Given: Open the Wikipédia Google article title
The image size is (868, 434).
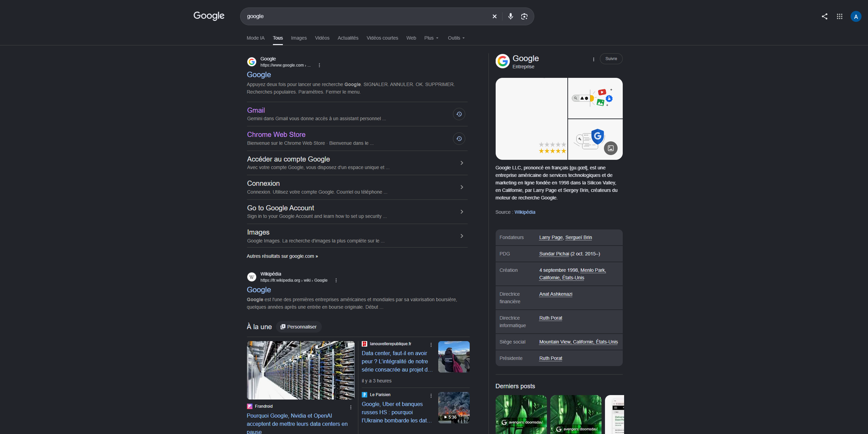Looking at the screenshot, I should [259, 290].
